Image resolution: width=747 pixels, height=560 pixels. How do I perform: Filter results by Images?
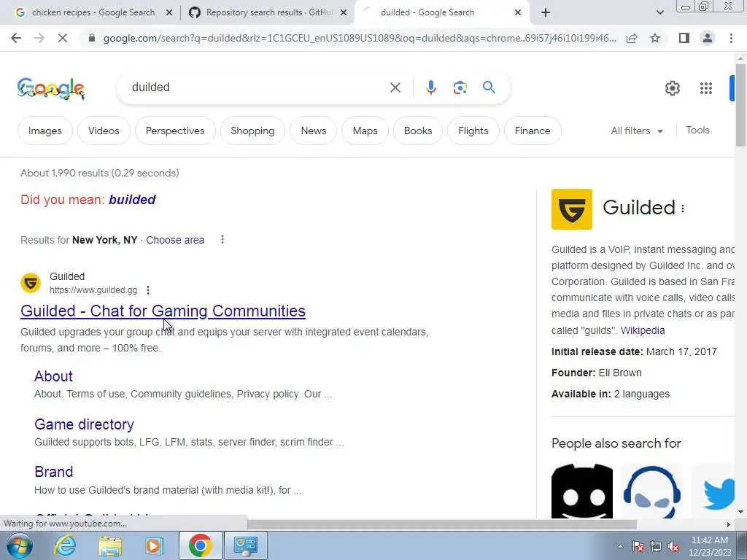[x=44, y=131]
